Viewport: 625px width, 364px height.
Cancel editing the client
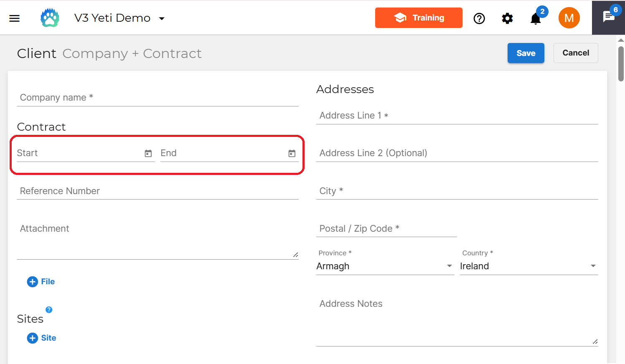coord(575,53)
